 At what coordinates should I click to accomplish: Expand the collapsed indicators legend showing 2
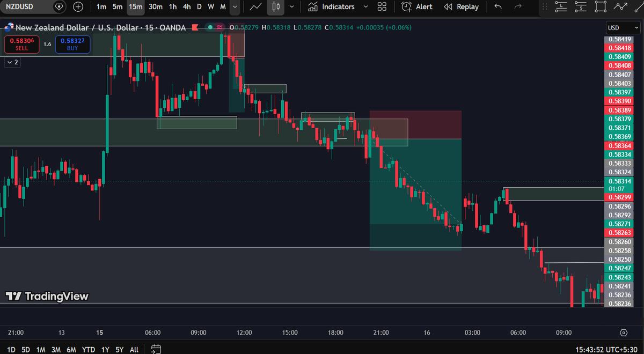pyautogui.click(x=12, y=62)
